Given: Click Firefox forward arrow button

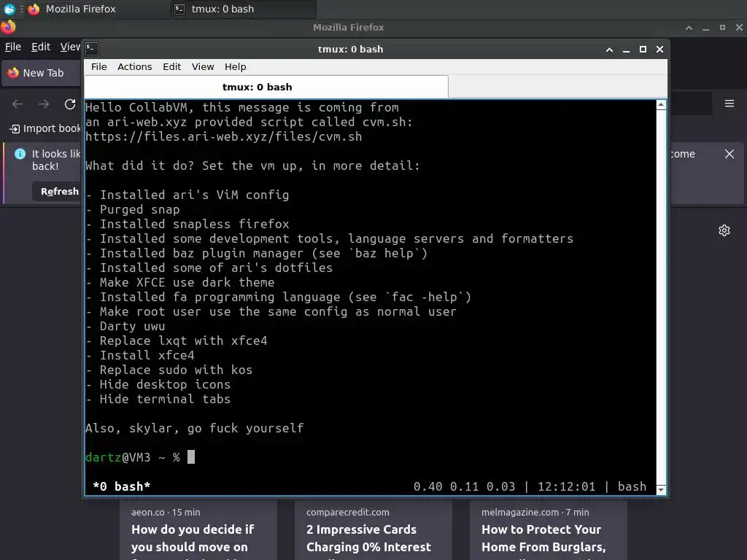Looking at the screenshot, I should pyautogui.click(x=44, y=104).
